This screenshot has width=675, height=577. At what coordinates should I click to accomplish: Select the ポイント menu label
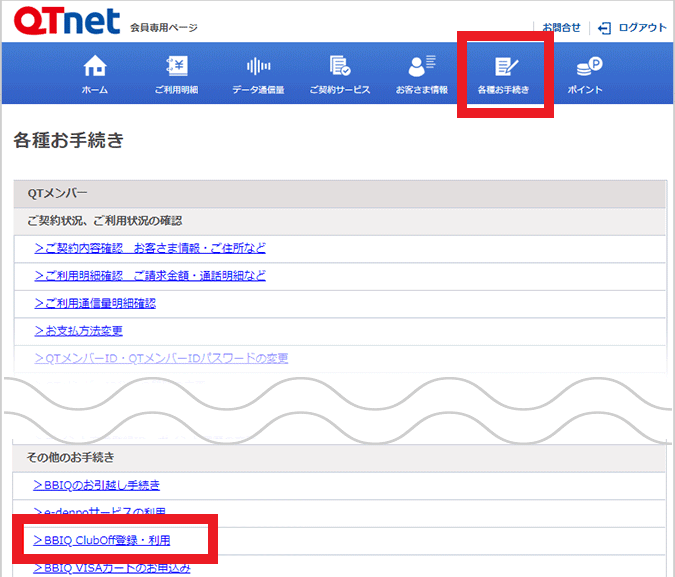585,90
